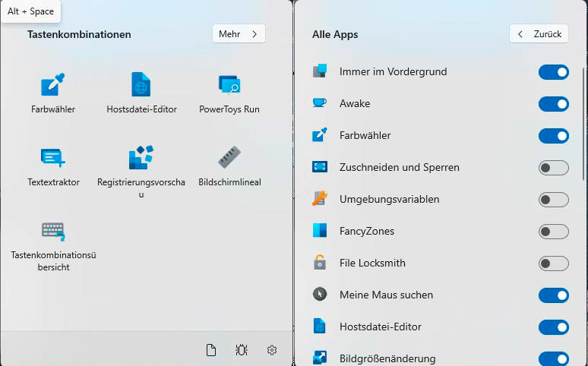
Task: Go back with the Zurück button
Action: pyautogui.click(x=539, y=33)
